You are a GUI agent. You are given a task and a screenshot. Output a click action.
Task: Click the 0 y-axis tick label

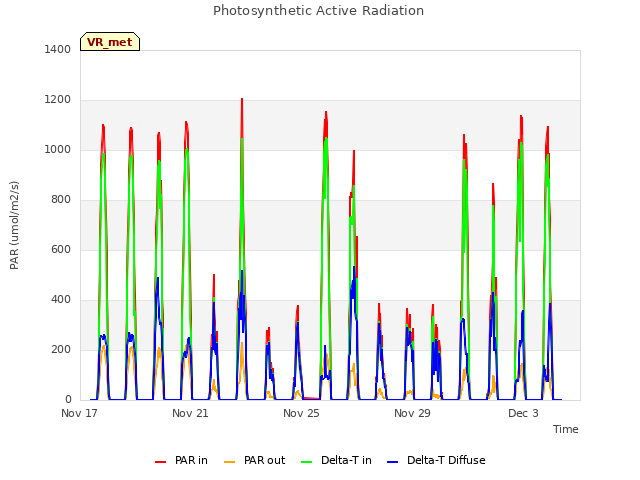(x=68, y=400)
